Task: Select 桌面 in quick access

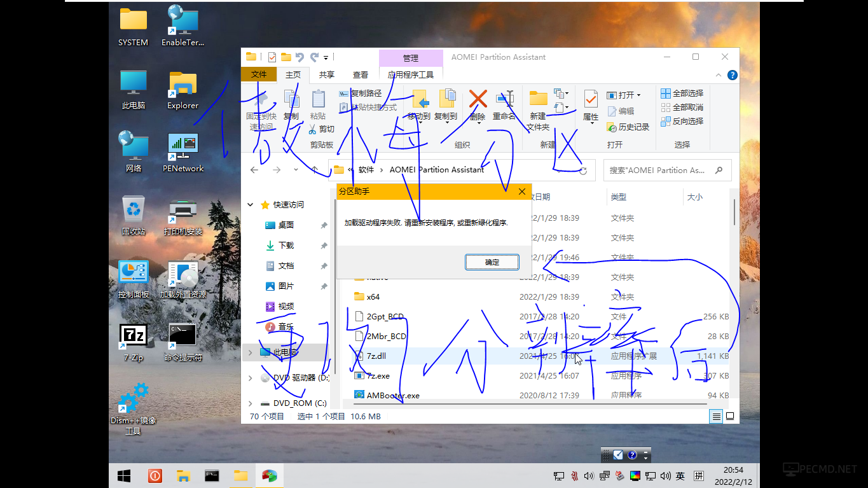Action: [x=286, y=225]
